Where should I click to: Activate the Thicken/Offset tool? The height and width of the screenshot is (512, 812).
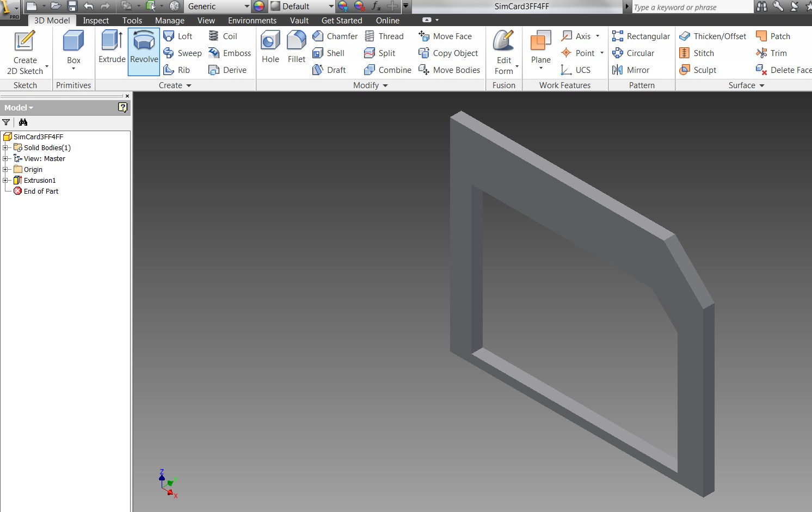pyautogui.click(x=712, y=36)
